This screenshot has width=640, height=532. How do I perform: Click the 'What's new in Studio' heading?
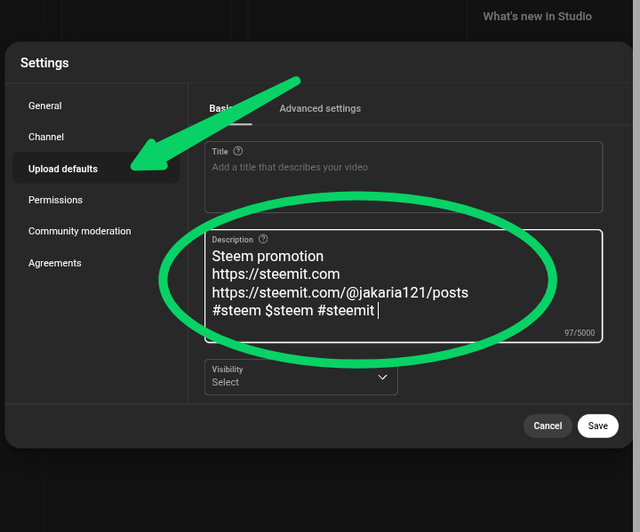537,17
